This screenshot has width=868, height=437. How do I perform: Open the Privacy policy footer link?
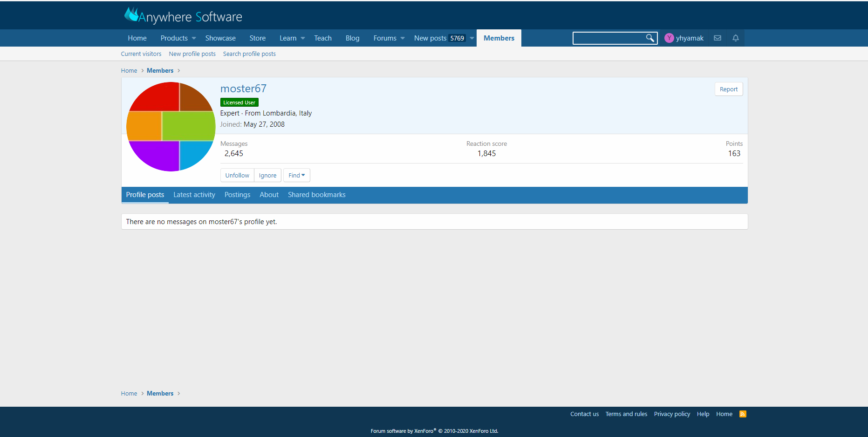[672, 414]
